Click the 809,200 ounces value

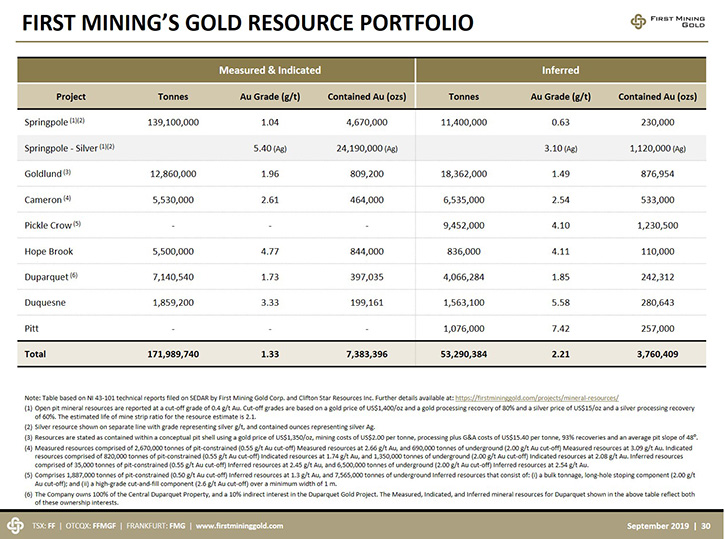367,174
